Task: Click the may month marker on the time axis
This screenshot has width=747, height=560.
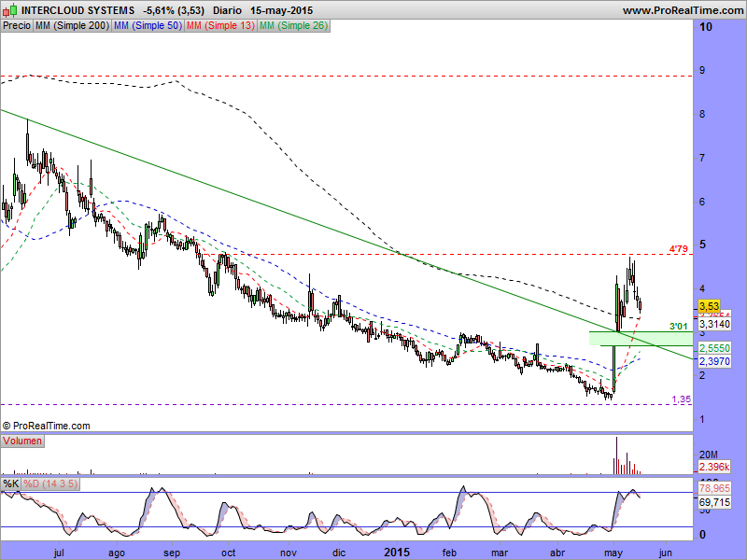Action: [613, 553]
